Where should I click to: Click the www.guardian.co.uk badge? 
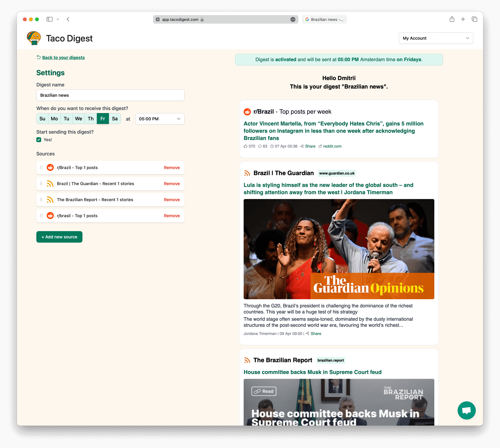tap(337, 173)
